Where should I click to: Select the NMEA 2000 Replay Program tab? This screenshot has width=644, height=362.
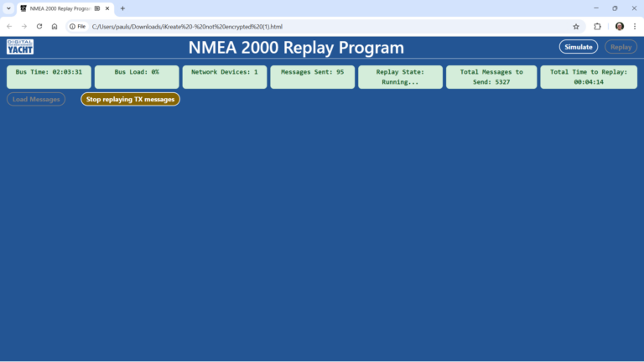click(x=59, y=8)
